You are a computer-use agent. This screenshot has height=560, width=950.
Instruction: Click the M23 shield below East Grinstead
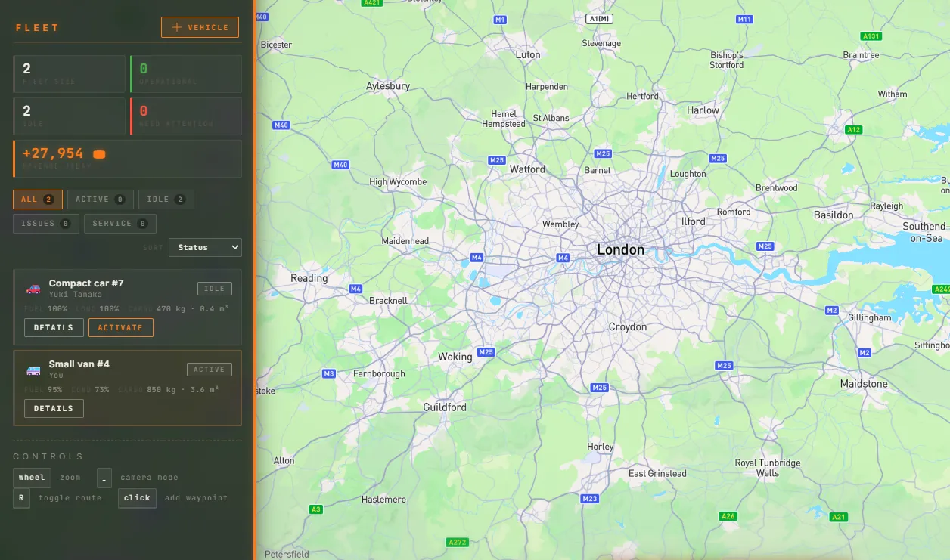(590, 498)
